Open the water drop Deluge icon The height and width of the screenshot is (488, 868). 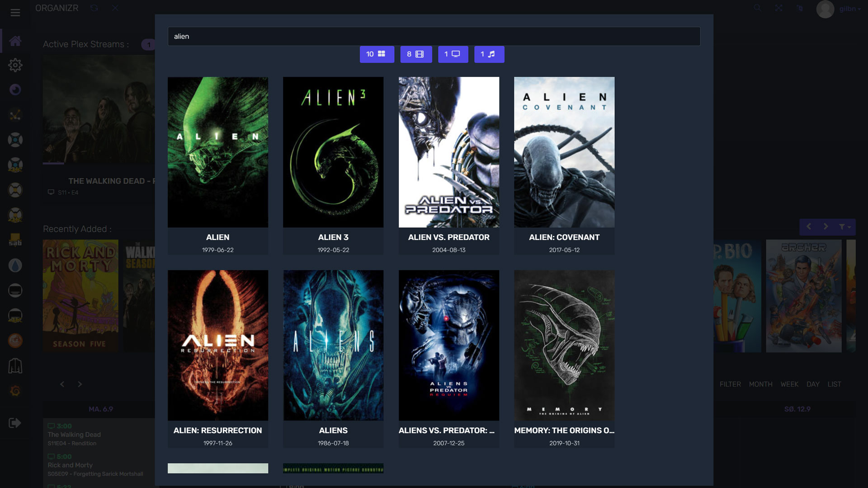point(15,265)
